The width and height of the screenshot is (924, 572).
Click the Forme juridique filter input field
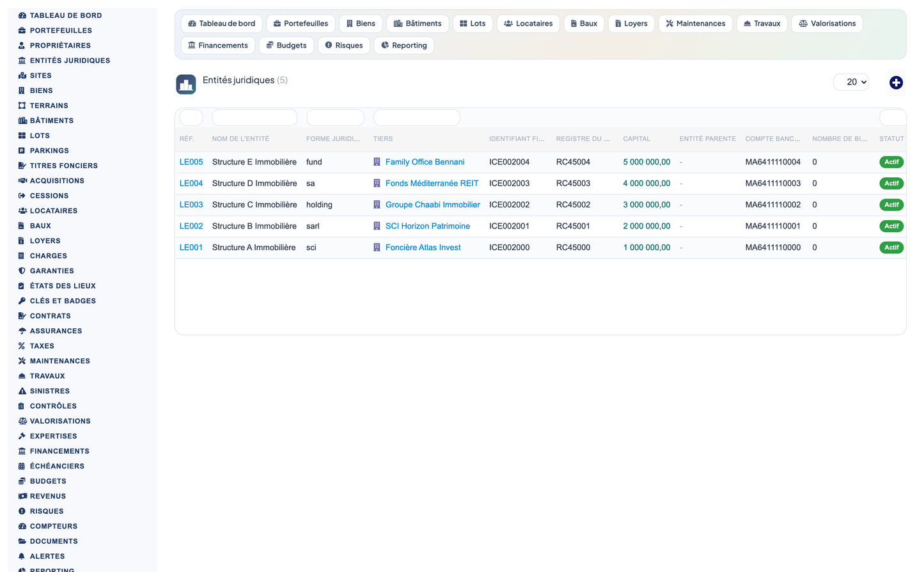[335, 118]
